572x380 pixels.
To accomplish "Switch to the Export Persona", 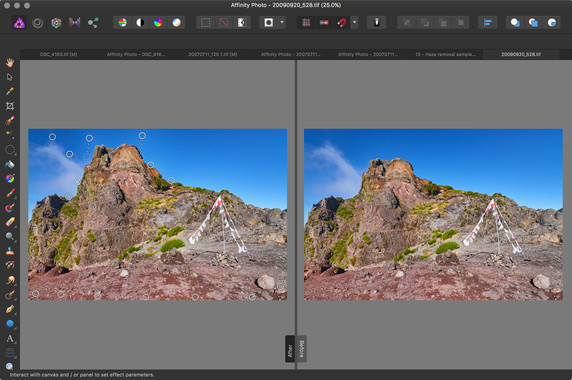I will pyautogui.click(x=93, y=23).
